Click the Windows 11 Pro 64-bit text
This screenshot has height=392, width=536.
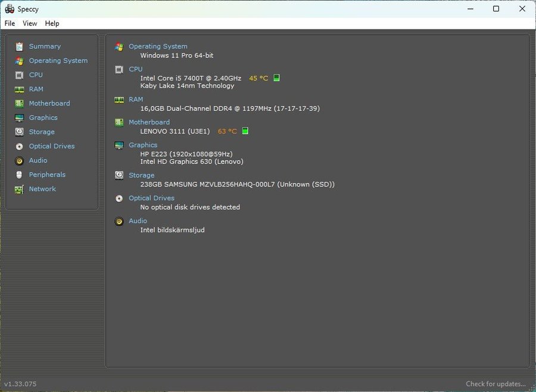[177, 55]
